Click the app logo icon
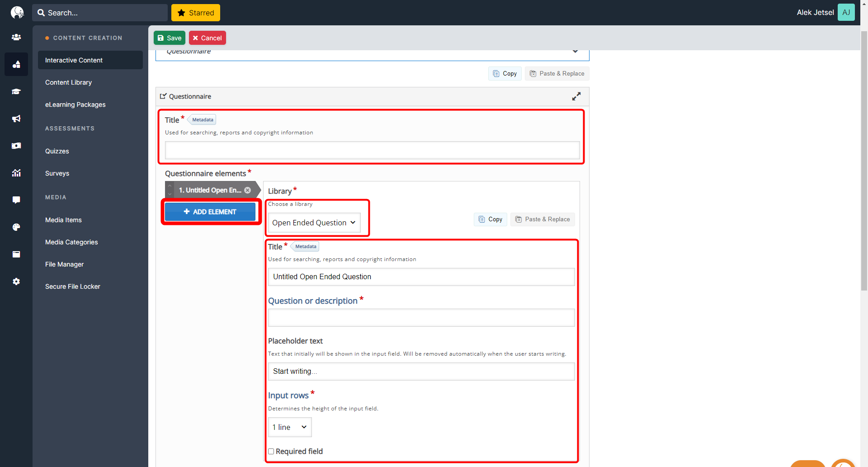Viewport: 868px width, 467px height. point(17,12)
